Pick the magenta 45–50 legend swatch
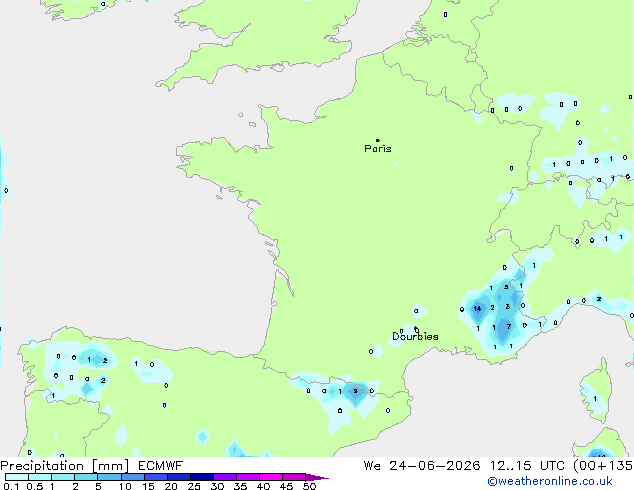The height and width of the screenshot is (490, 634). 294,477
